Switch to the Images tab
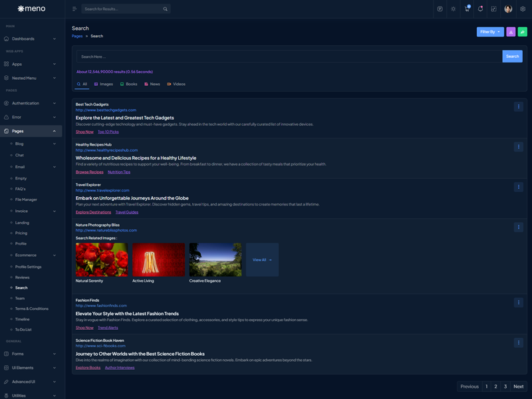The height and width of the screenshot is (399, 532). (x=104, y=84)
